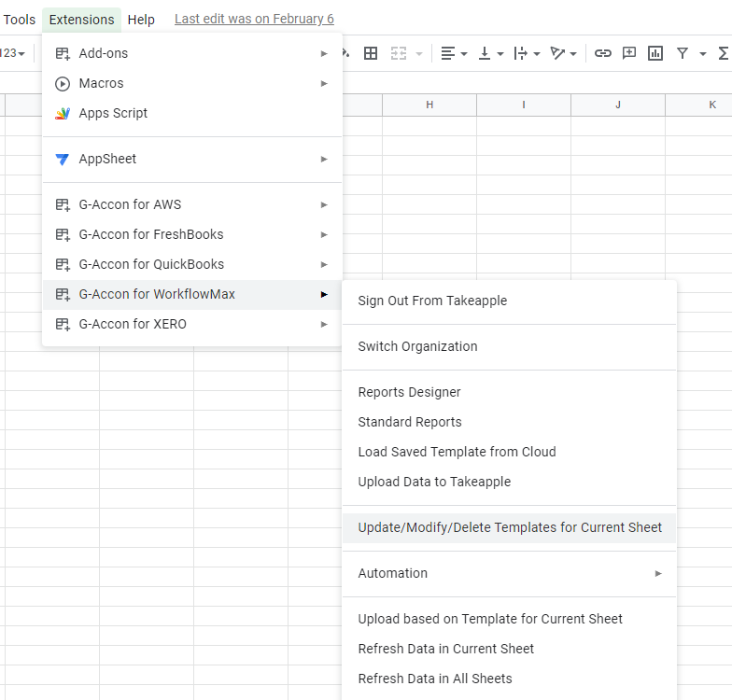The image size is (732, 700).
Task: Open the Automation submenu
Action: (x=510, y=573)
